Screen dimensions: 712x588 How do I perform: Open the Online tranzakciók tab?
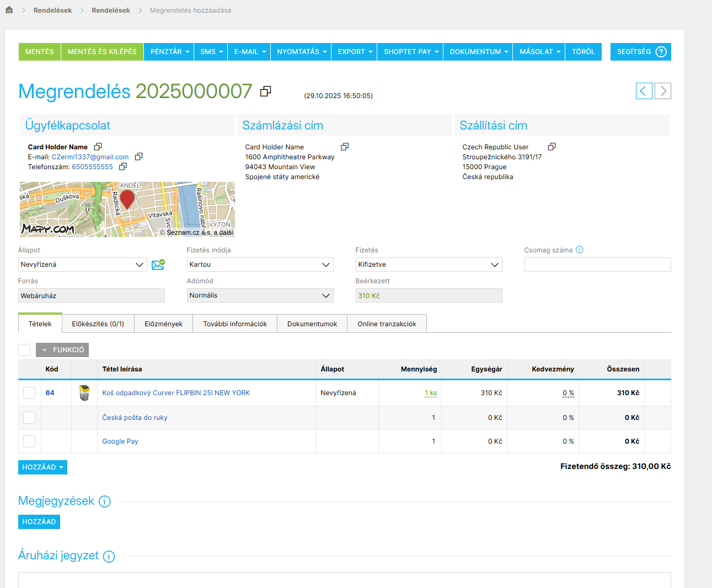click(387, 324)
